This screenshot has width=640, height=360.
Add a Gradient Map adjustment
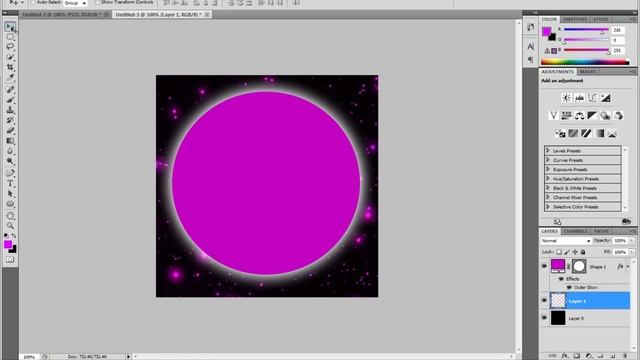point(599,133)
